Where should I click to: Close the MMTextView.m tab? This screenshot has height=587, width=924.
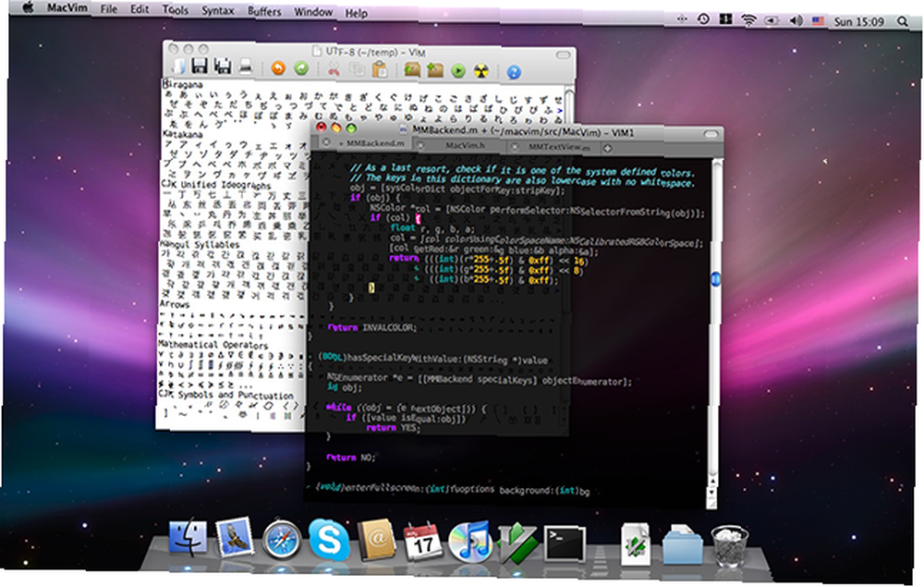point(515,146)
